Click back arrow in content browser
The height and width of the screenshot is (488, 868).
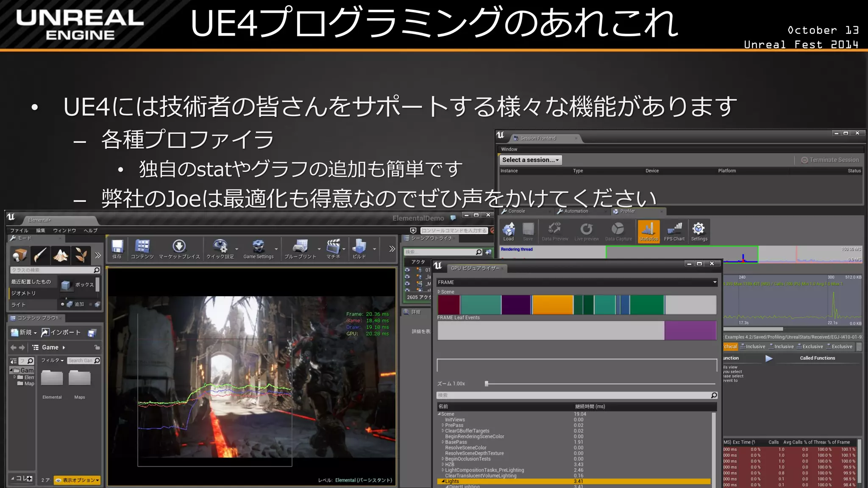[x=13, y=347]
